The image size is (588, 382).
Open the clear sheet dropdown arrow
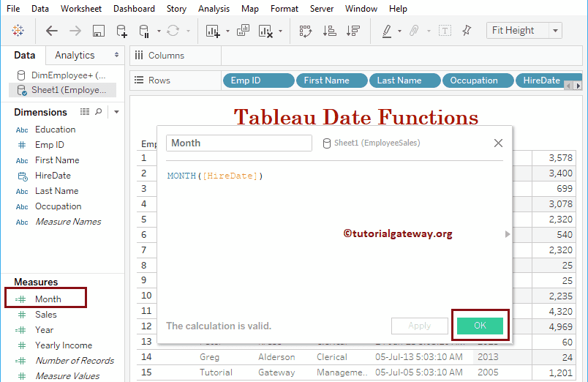pyautogui.click(x=280, y=31)
